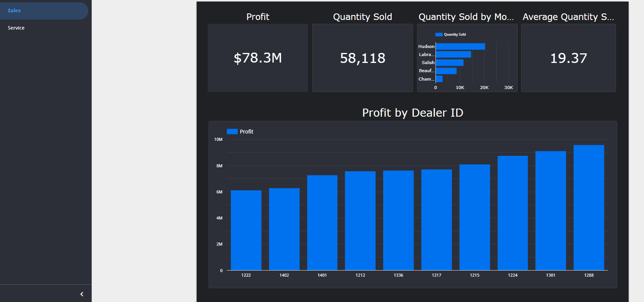Click the Salish category label
The image size is (644, 302).
tap(428, 63)
